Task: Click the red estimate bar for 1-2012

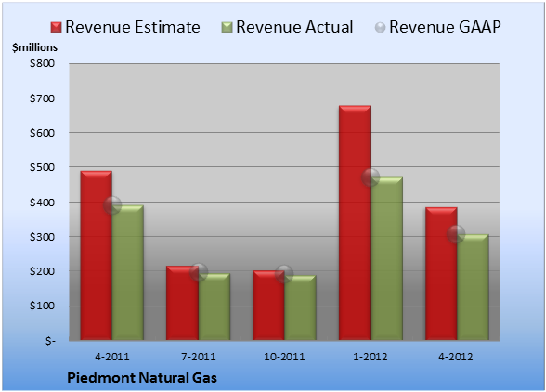Action: point(355,223)
